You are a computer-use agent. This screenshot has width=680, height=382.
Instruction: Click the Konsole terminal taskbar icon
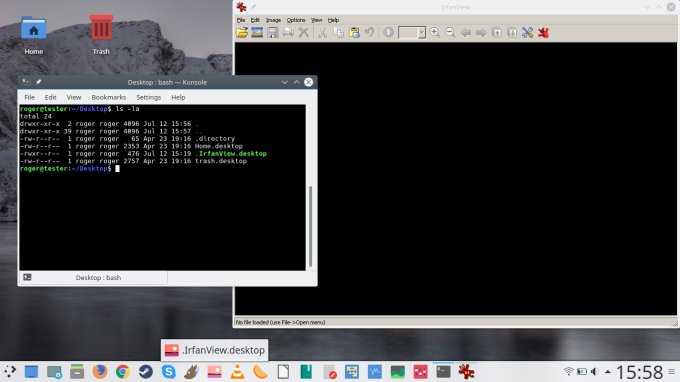coord(443,372)
